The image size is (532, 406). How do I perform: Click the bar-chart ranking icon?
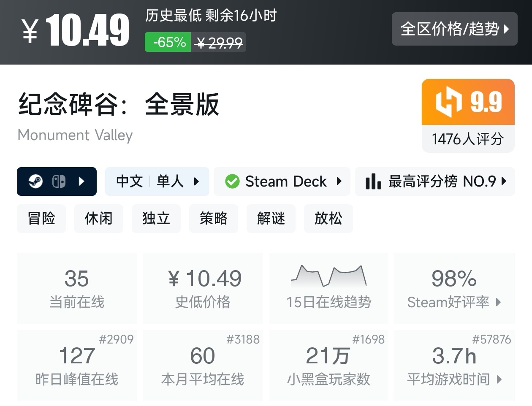point(373,181)
